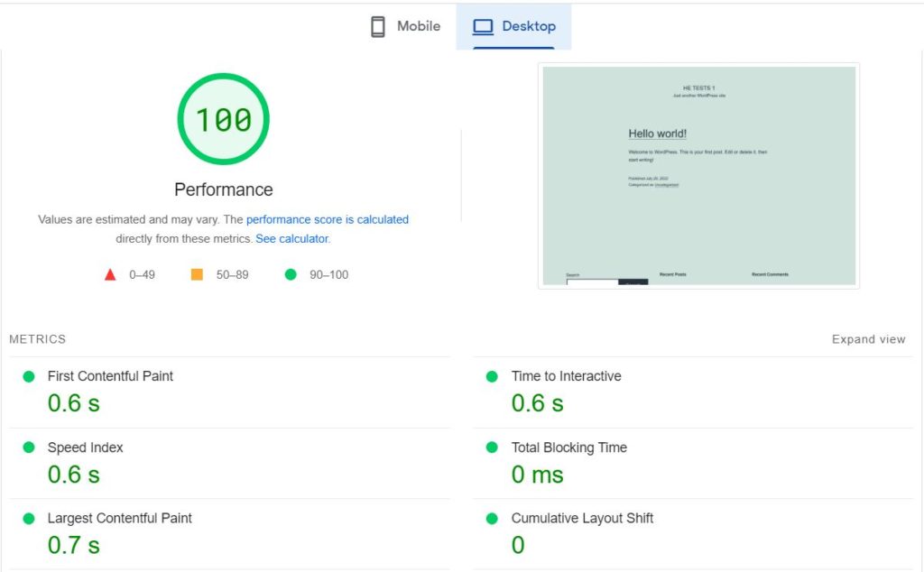Screen dimensions: 924x572
Task: Click the desktop laptop icon
Action: click(483, 26)
